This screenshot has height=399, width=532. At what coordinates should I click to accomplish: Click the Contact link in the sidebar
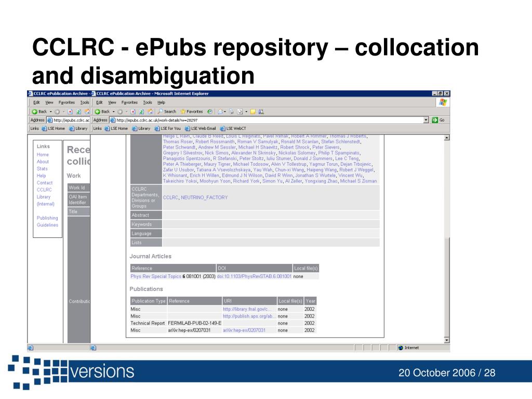point(45,183)
